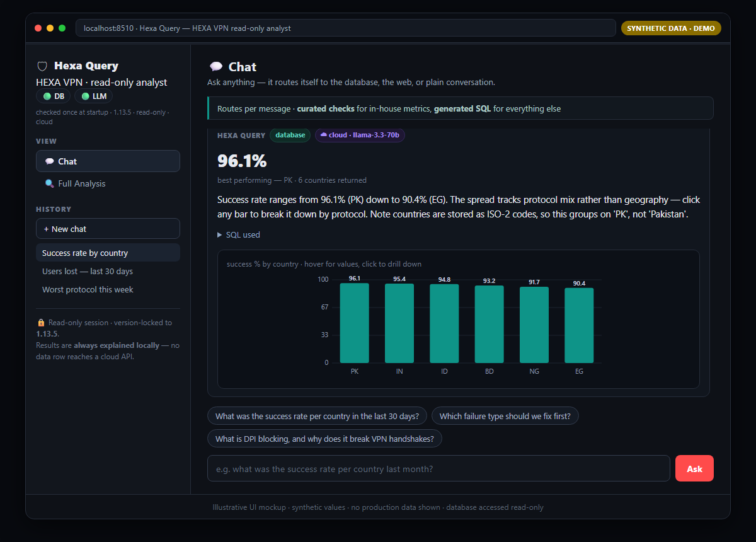Viewport: 756px width, 542px height.
Task: Click the red close window dot
Action: pos(38,28)
